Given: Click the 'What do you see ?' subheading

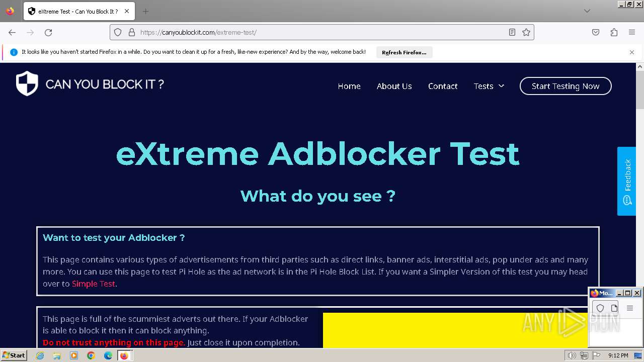Looking at the screenshot, I should pos(317,196).
